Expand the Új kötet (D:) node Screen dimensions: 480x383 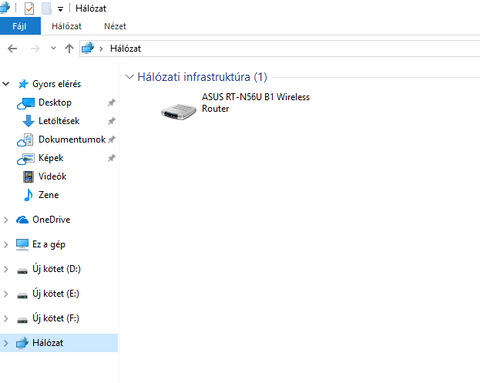[x=6, y=269]
